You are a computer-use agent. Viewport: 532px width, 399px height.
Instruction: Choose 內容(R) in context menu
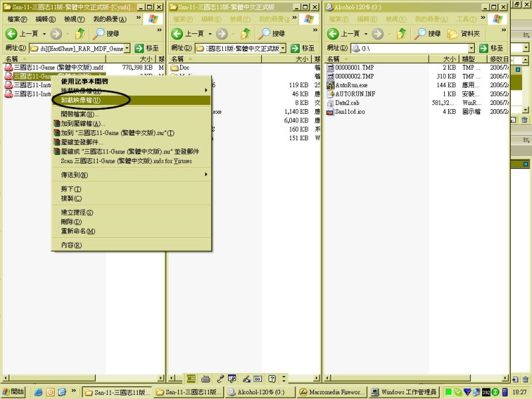coord(131,245)
